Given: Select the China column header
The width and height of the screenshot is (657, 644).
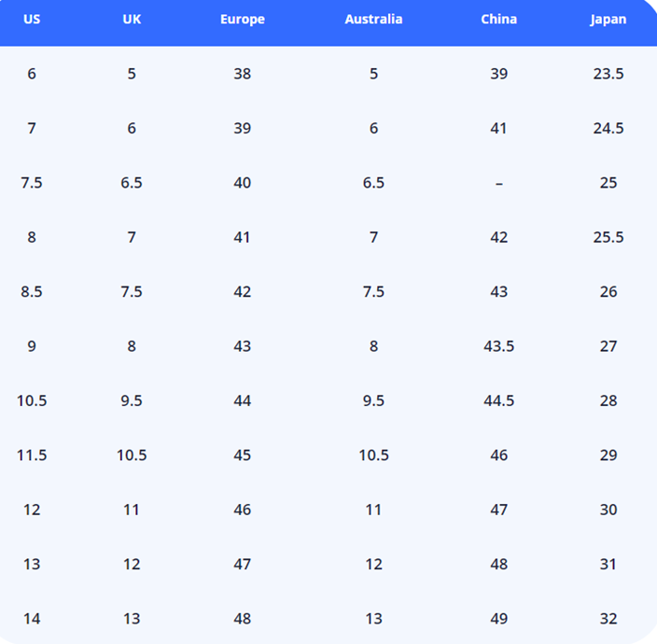Looking at the screenshot, I should (x=498, y=20).
